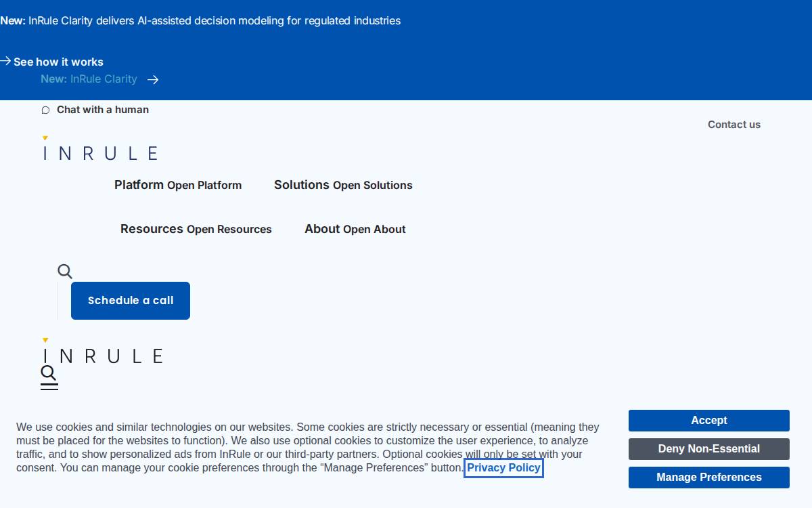Screen dimensions: 812x508
Task: Open the Privacy Policy link
Action: tap(503, 468)
